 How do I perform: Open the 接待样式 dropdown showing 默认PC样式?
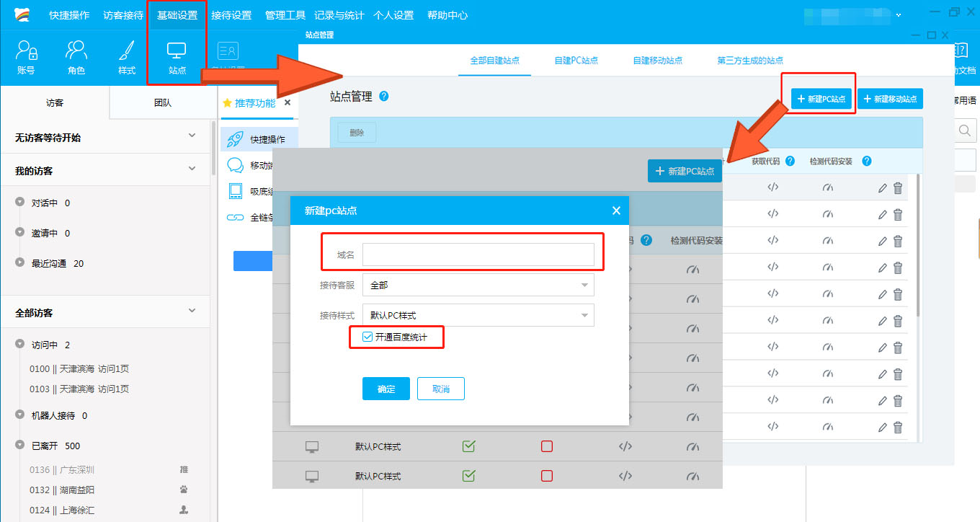478,315
